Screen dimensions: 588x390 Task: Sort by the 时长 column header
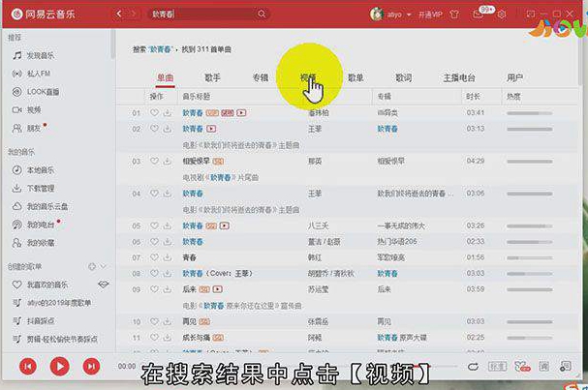click(473, 96)
